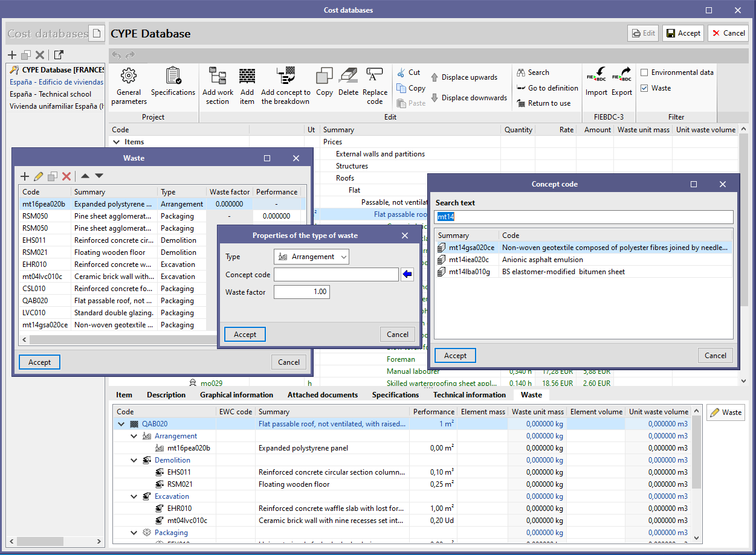
Task: Open the Type dropdown showing Arrangement
Action: pyautogui.click(x=311, y=257)
